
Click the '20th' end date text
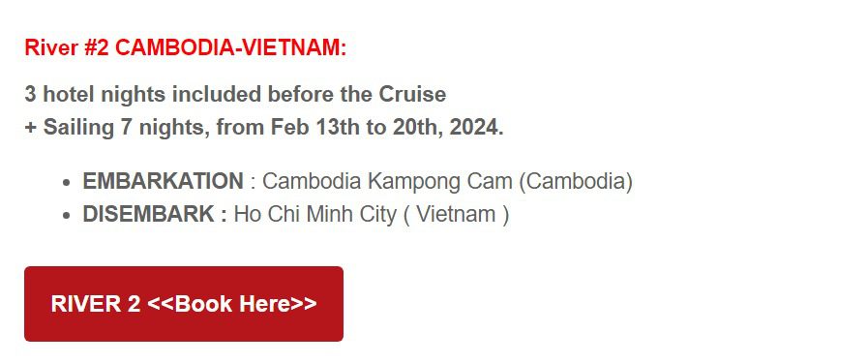tap(418, 127)
